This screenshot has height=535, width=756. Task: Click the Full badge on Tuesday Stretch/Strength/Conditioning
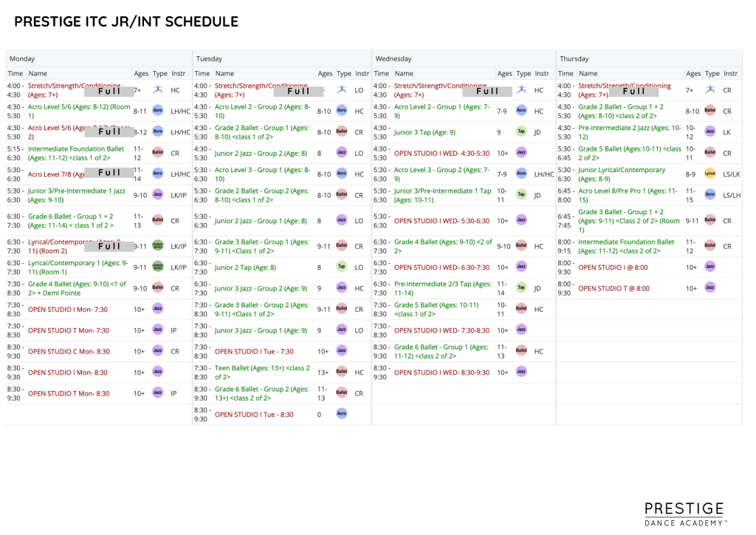(298, 91)
